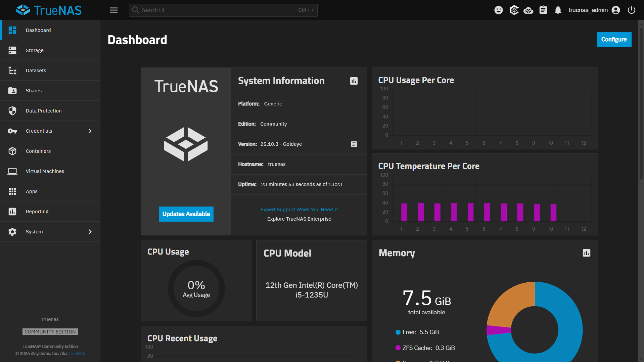Open TrueCommand cloud icon
This screenshot has width=644, height=362.
point(528,10)
